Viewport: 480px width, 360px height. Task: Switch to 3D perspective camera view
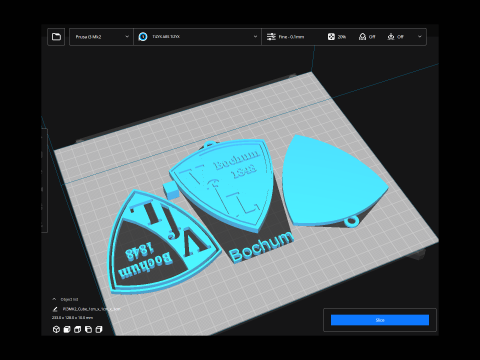point(56,329)
